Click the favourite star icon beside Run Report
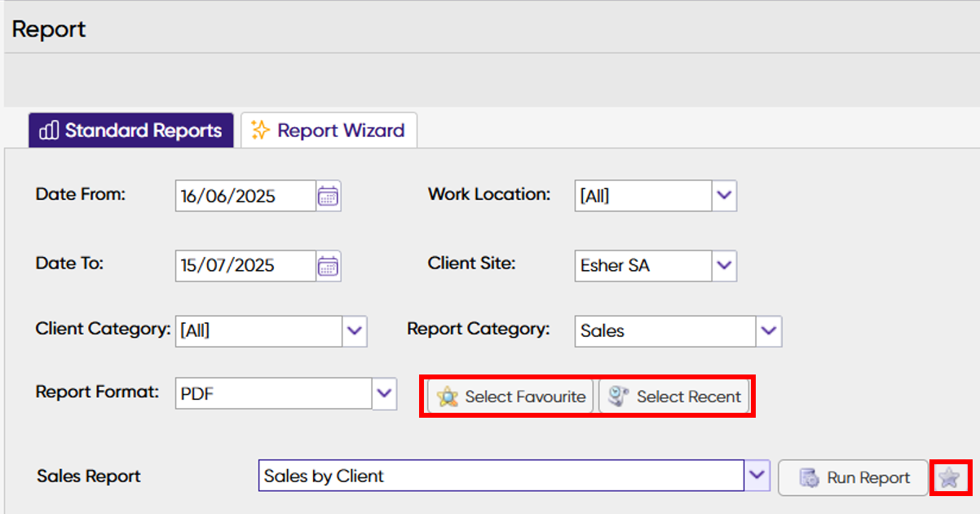 [949, 478]
